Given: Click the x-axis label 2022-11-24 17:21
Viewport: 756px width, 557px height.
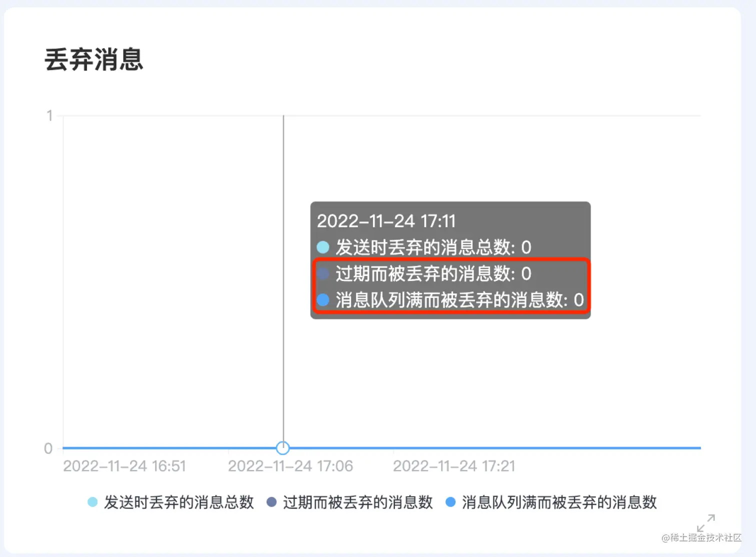Looking at the screenshot, I should click(x=453, y=465).
